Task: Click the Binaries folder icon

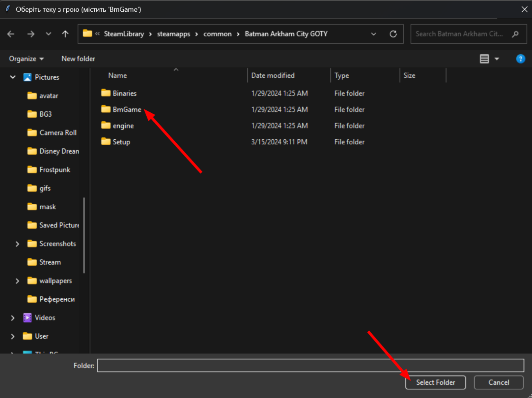Action: point(106,93)
